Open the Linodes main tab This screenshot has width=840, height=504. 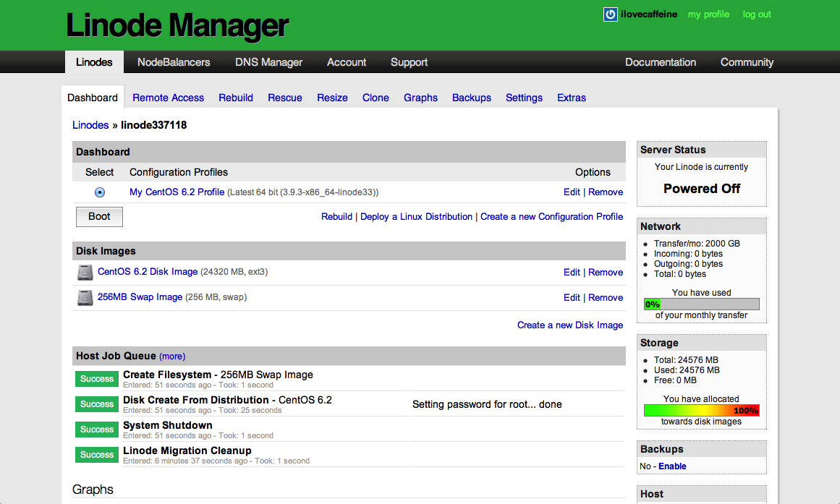pyautogui.click(x=94, y=62)
